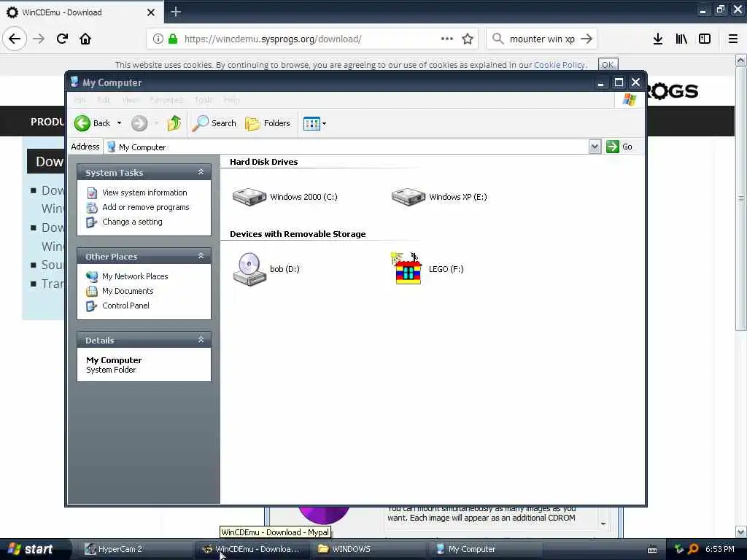747x560 pixels.
Task: Select the Windows 2000 (C:) drive
Action: (x=285, y=197)
